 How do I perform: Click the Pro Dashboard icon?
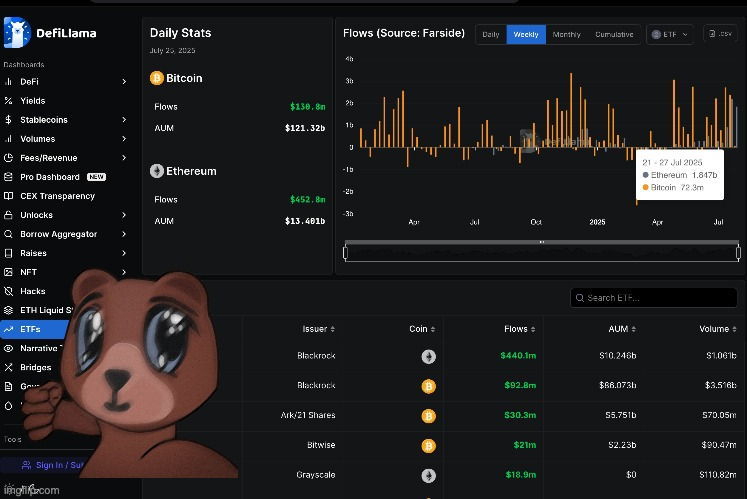(x=8, y=177)
